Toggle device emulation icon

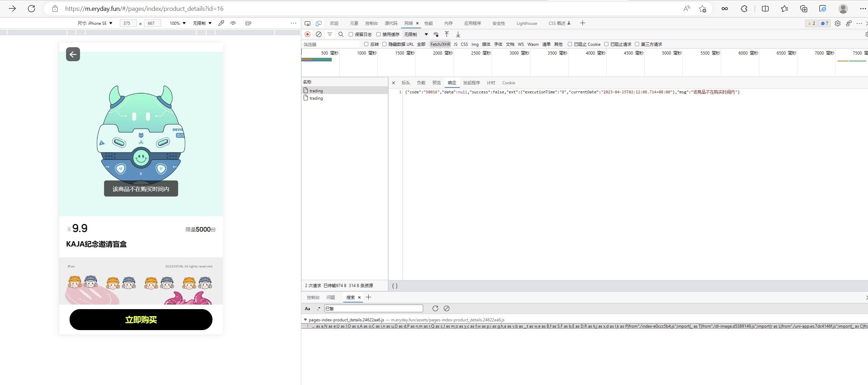pos(319,23)
